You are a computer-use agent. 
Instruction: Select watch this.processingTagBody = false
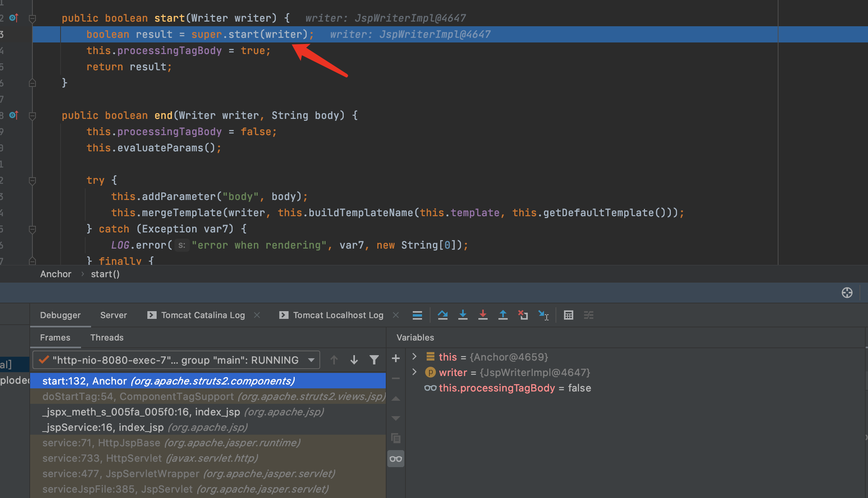(508, 388)
